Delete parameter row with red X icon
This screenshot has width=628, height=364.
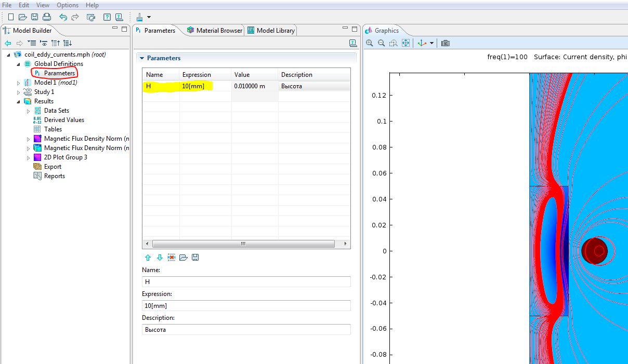click(172, 258)
